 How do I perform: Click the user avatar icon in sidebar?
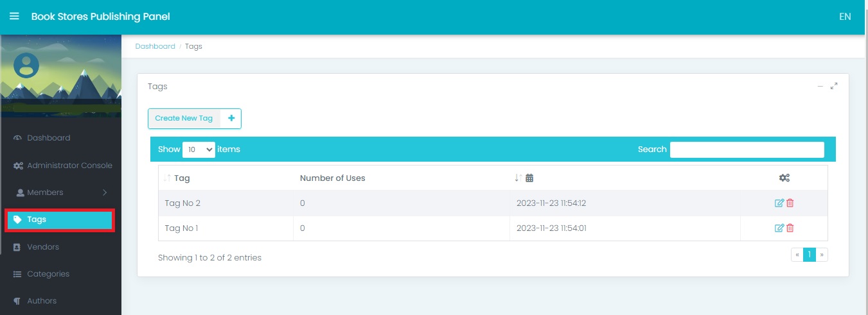coord(26,65)
